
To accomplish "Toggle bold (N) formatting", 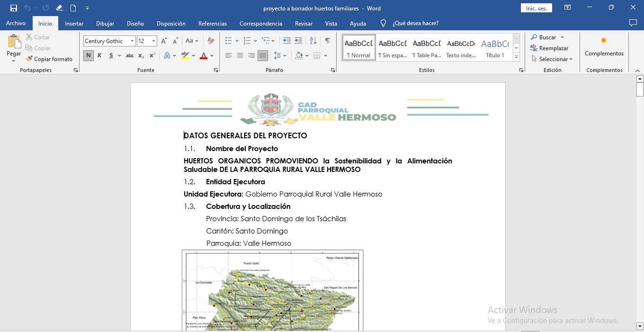I will 89,56.
